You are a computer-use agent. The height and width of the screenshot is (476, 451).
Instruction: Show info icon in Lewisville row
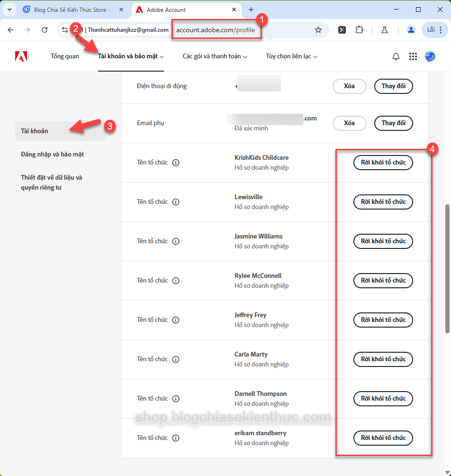(x=176, y=202)
